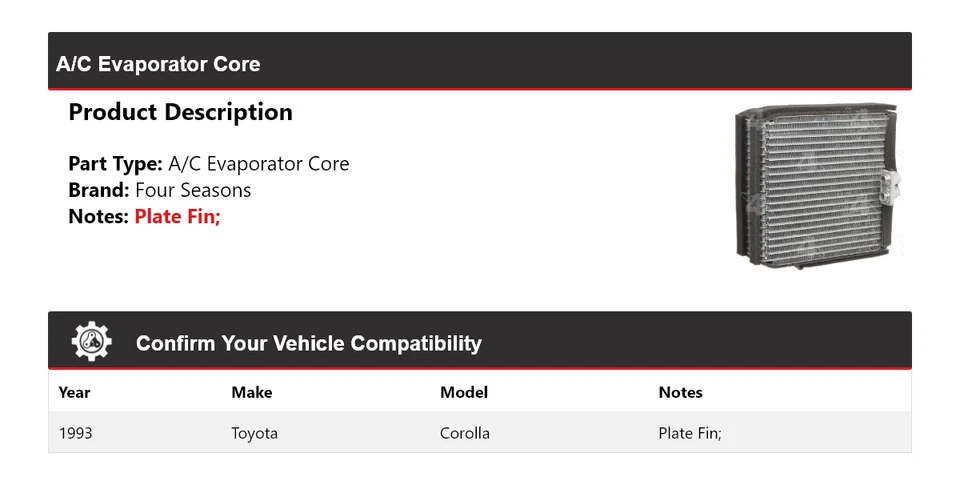This screenshot has width=960, height=485.
Task: Click the bold Part Type label
Action: (115, 164)
